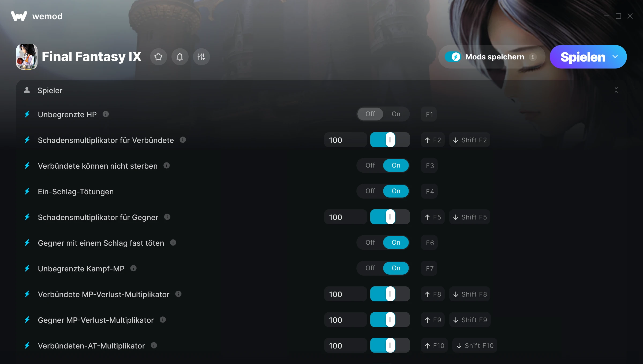Click the Spielen button

coord(583,57)
